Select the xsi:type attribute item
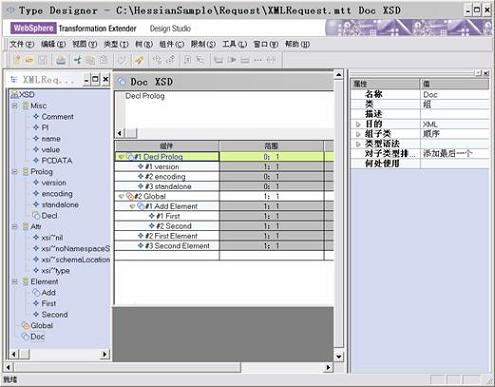The image size is (495, 387). [56, 271]
